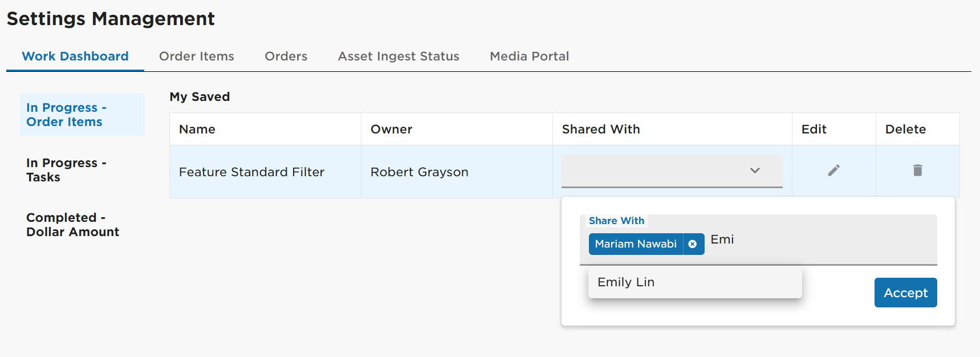Viewport: 980px width, 357px height.
Task: Click the Mariam Nawabi chip label
Action: point(636,244)
